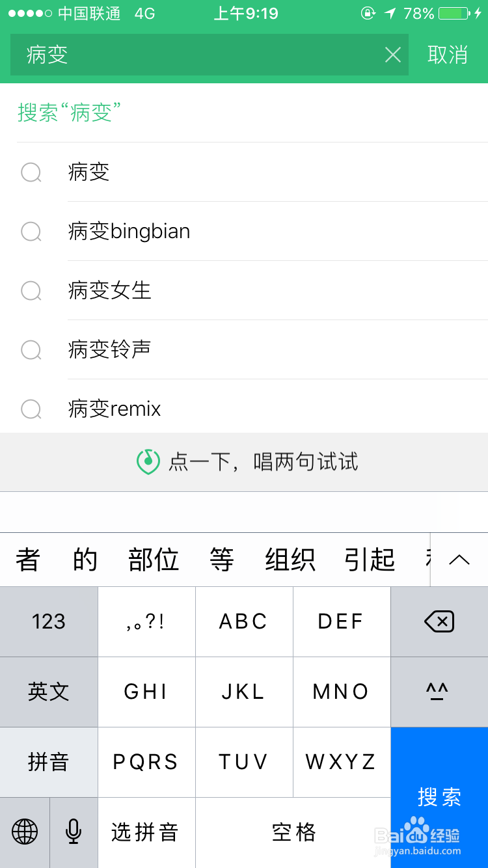This screenshot has width=488, height=868.
Task: Switch keyboard to 拼音 mode
Action: [x=49, y=761]
